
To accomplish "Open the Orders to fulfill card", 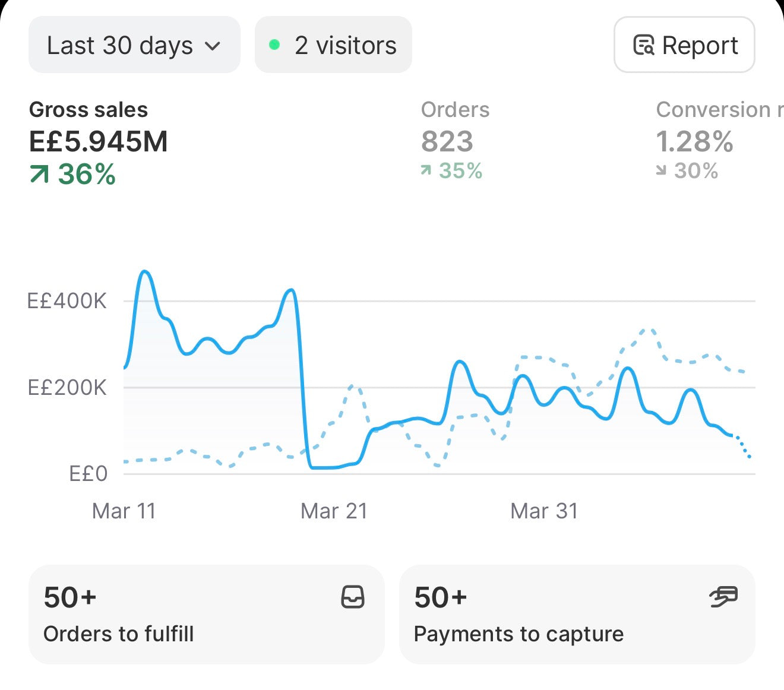I will point(207,615).
